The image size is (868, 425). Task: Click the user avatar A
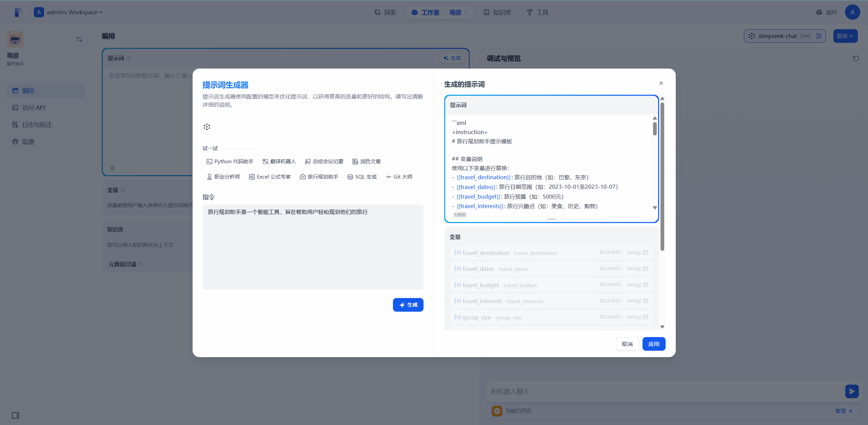pyautogui.click(x=852, y=12)
